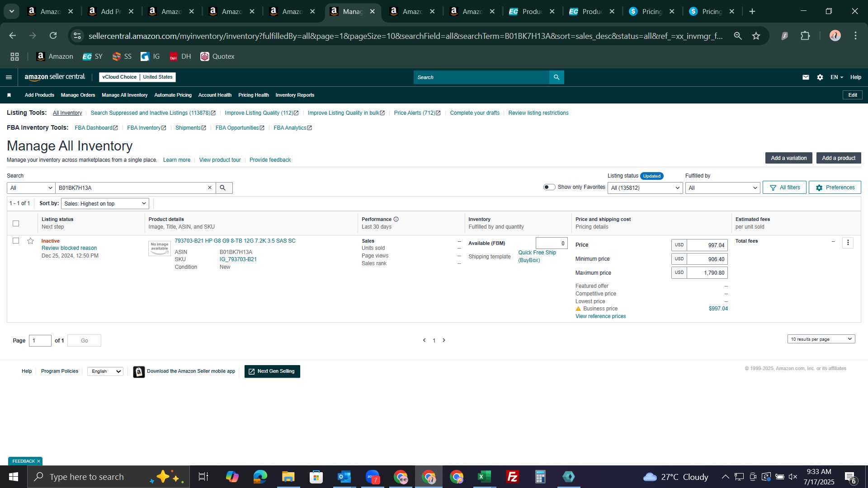
Task: Click the bookmark flag icon in navigation bar
Action: point(9,95)
